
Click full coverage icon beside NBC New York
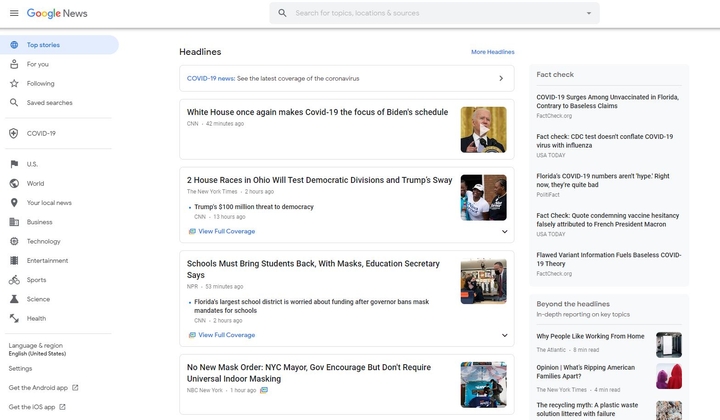[264, 390]
